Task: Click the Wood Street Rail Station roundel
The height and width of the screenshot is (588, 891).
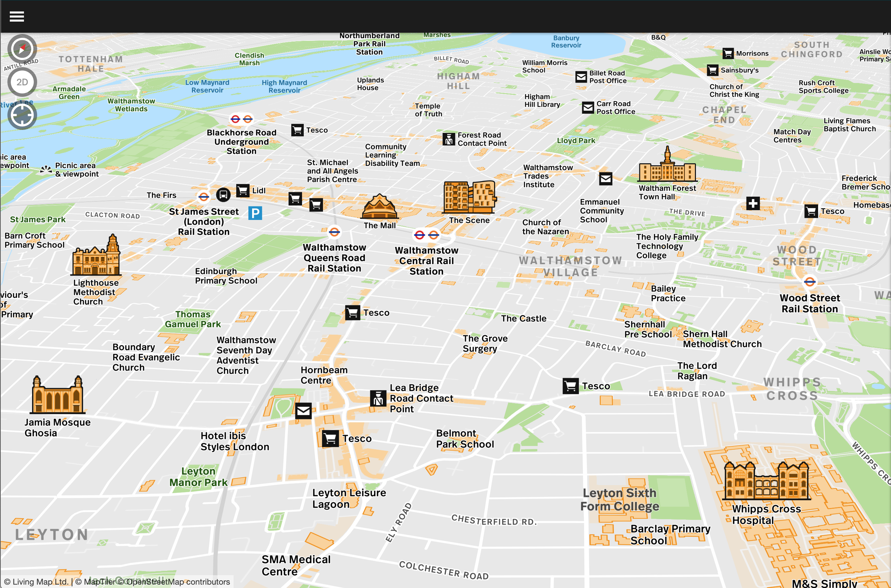Action: pyautogui.click(x=810, y=282)
